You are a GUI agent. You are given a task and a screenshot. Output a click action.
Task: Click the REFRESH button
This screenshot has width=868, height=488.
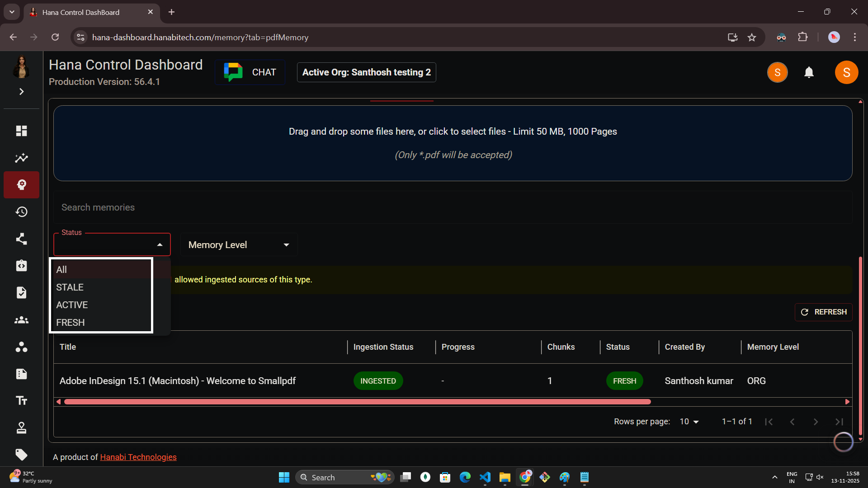click(824, 312)
